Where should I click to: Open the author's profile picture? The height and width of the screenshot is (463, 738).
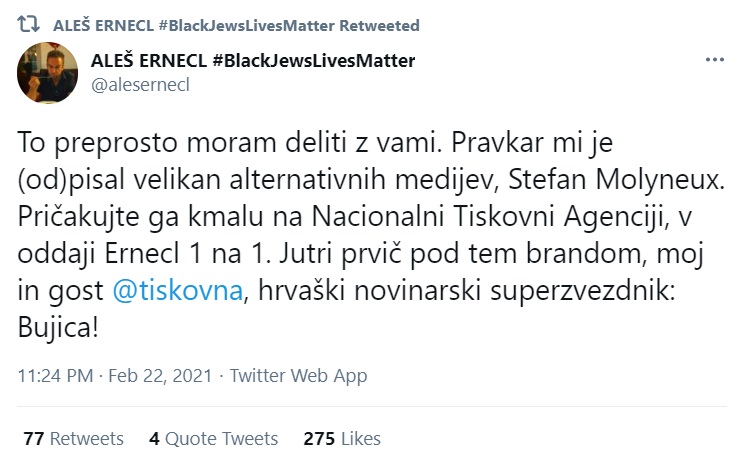[49, 72]
